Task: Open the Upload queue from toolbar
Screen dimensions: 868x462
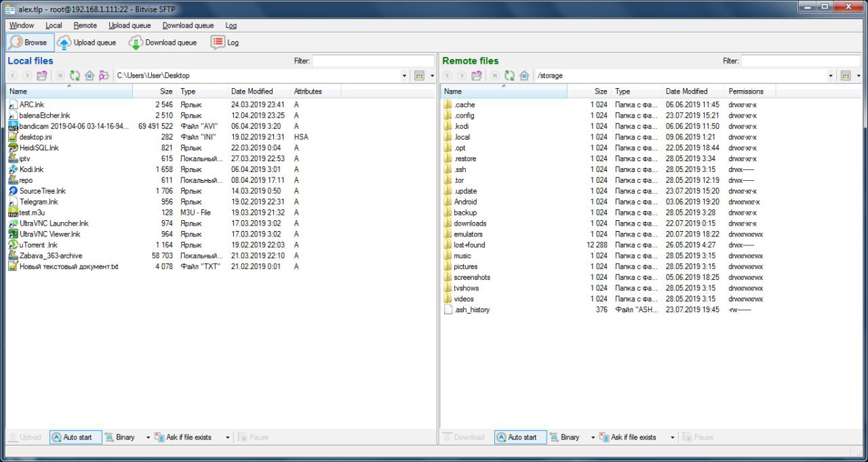Action: click(87, 42)
